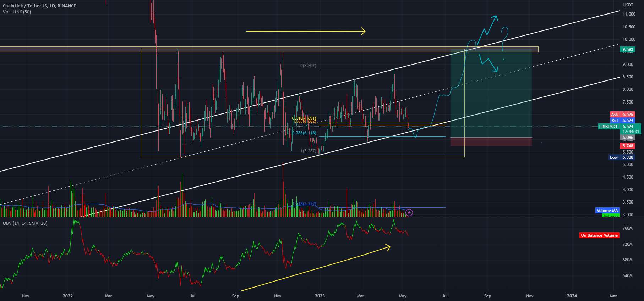Click the Bid 6.524 price label
644x301 pixels.
(x=622, y=121)
